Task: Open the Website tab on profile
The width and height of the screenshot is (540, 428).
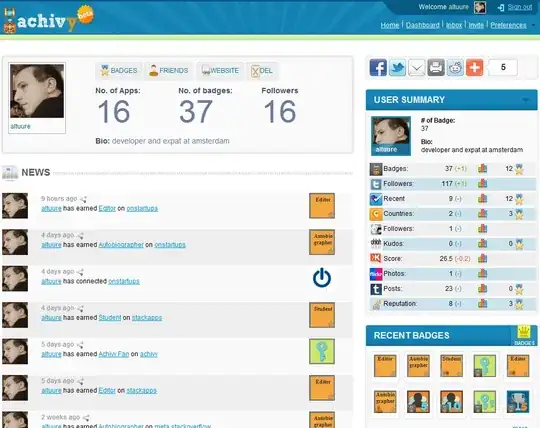Action: (x=220, y=71)
